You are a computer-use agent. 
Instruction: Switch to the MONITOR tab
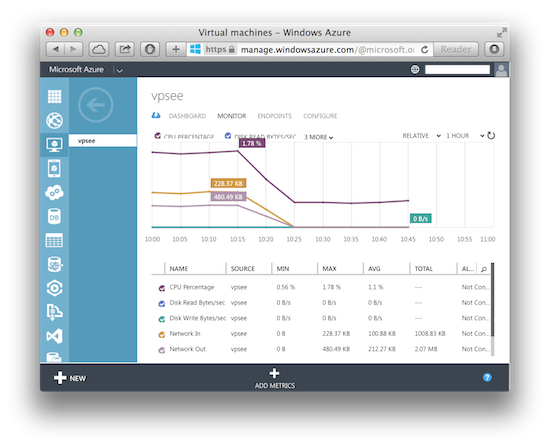232,116
